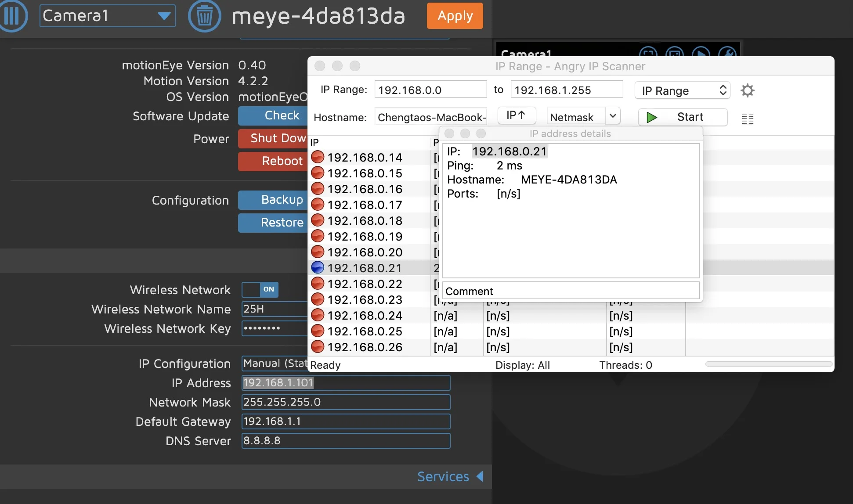Click the red status icon for 192.168.0.26

click(x=318, y=347)
